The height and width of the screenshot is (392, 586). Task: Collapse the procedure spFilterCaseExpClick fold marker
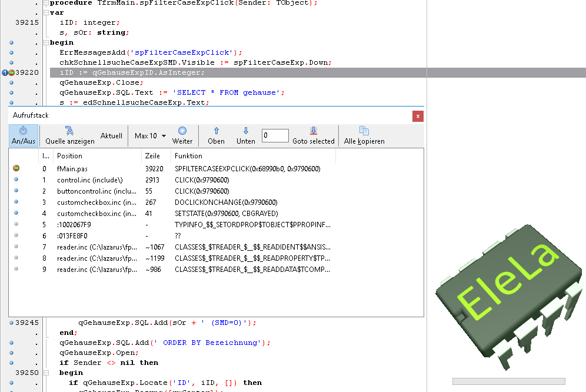(x=46, y=2)
